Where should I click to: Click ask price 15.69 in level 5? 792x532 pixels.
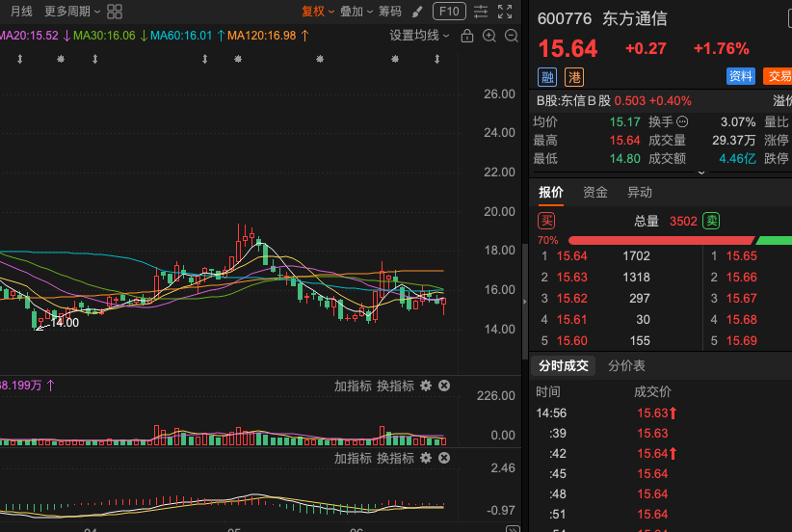click(x=742, y=341)
